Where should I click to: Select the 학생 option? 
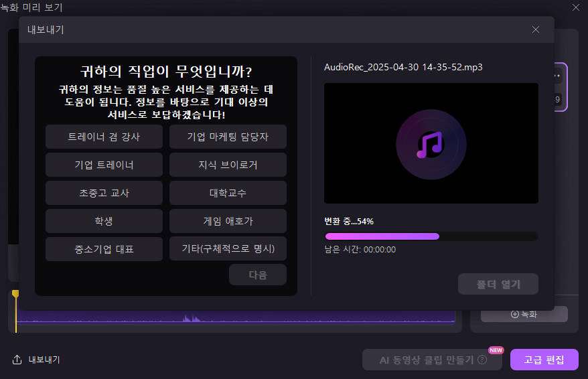(x=104, y=221)
